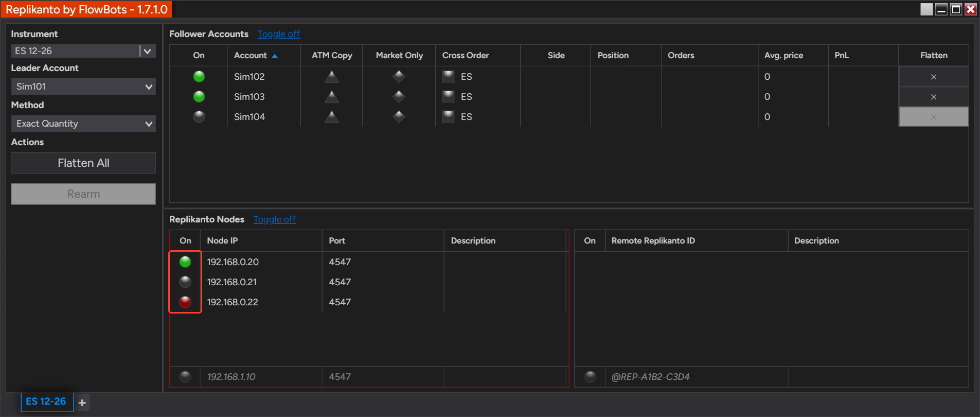
Task: Check Cross Order box for Sim103
Action: 449,97
